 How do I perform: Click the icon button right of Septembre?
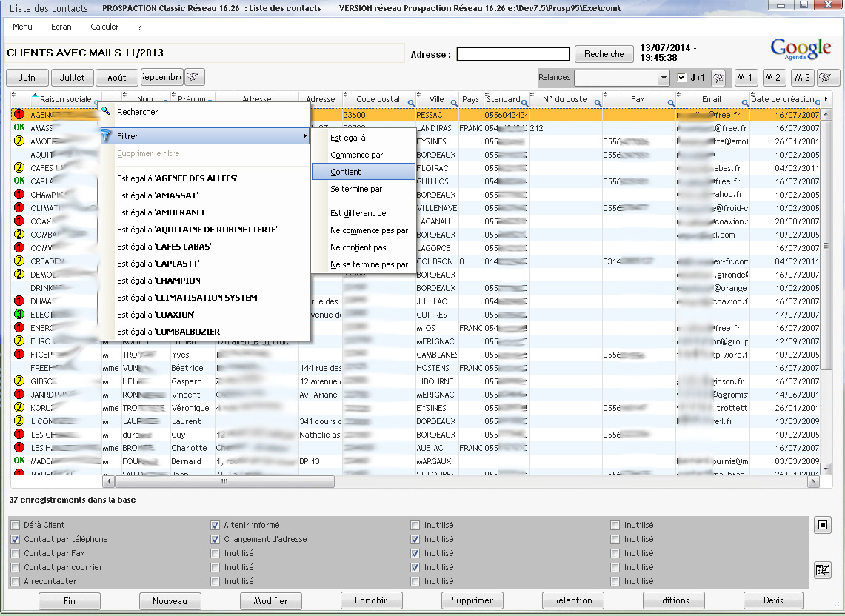[195, 77]
